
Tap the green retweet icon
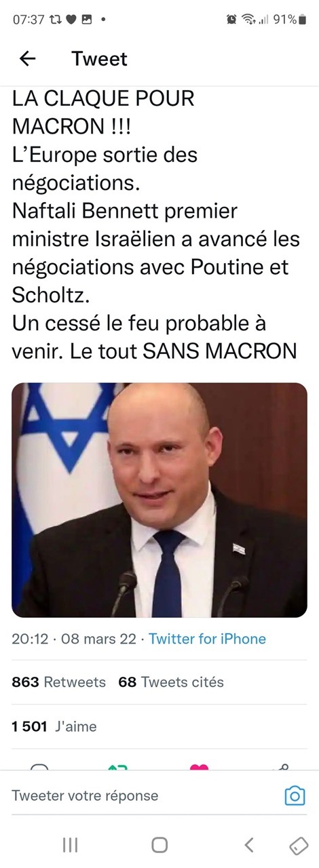point(118,767)
